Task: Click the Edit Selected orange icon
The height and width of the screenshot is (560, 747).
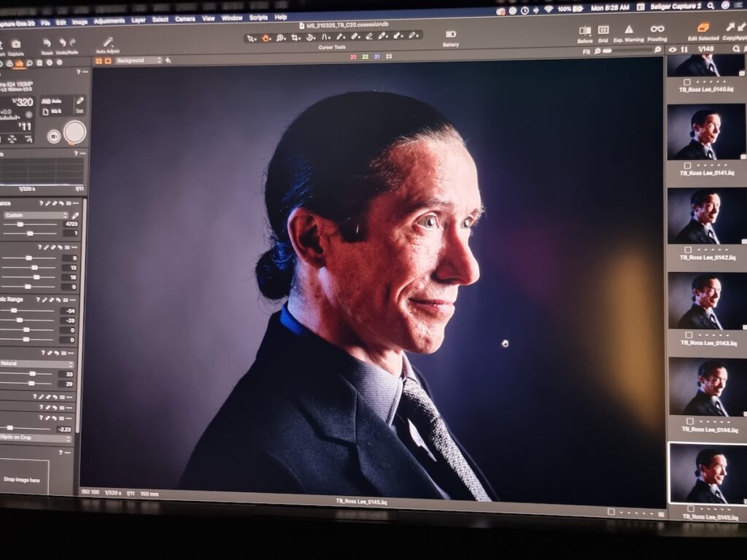Action: coord(704,28)
